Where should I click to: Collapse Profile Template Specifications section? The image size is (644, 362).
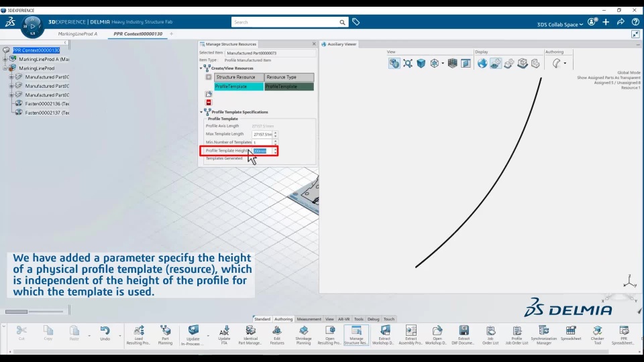(x=201, y=112)
